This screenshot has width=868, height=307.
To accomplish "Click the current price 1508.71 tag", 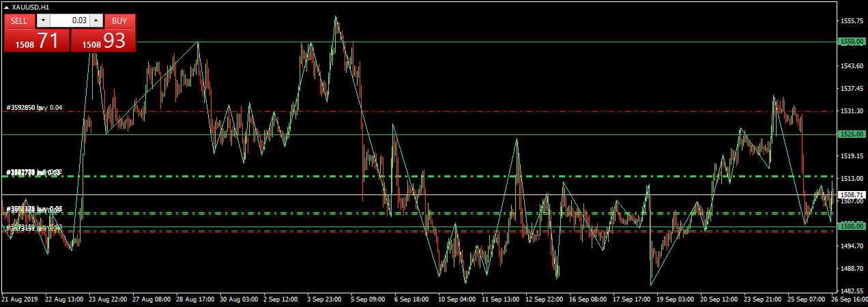I will click(852, 195).
